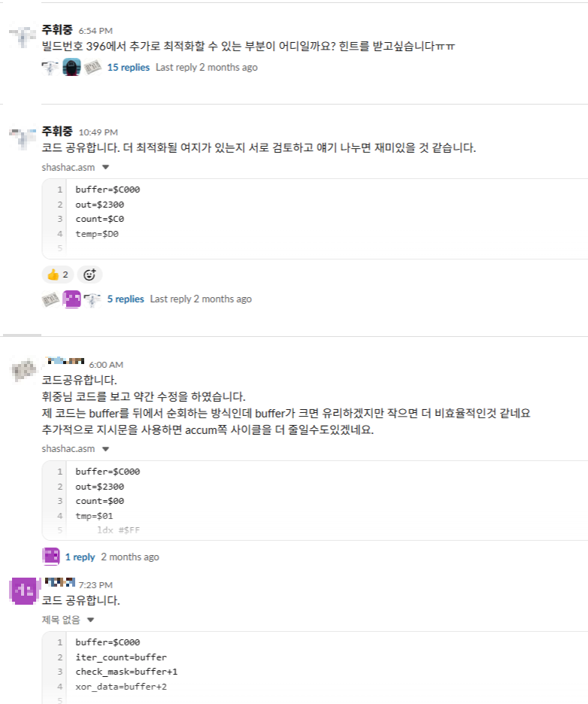Click the avatar of the 6:54 PM message
This screenshot has width=588, height=704.
pos(23,36)
